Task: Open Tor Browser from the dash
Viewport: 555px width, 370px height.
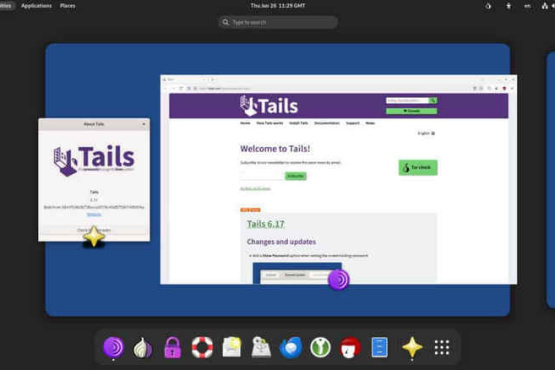Action: click(114, 347)
